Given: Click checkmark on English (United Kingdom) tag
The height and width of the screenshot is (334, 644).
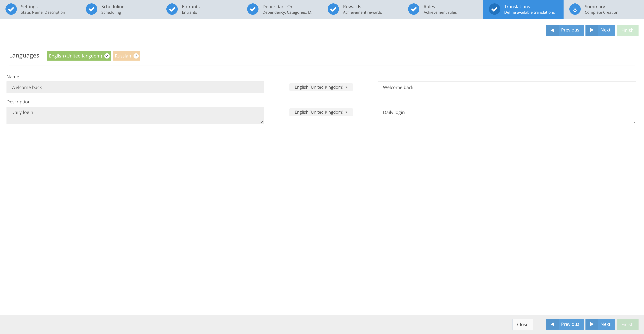Looking at the screenshot, I should click(x=107, y=56).
